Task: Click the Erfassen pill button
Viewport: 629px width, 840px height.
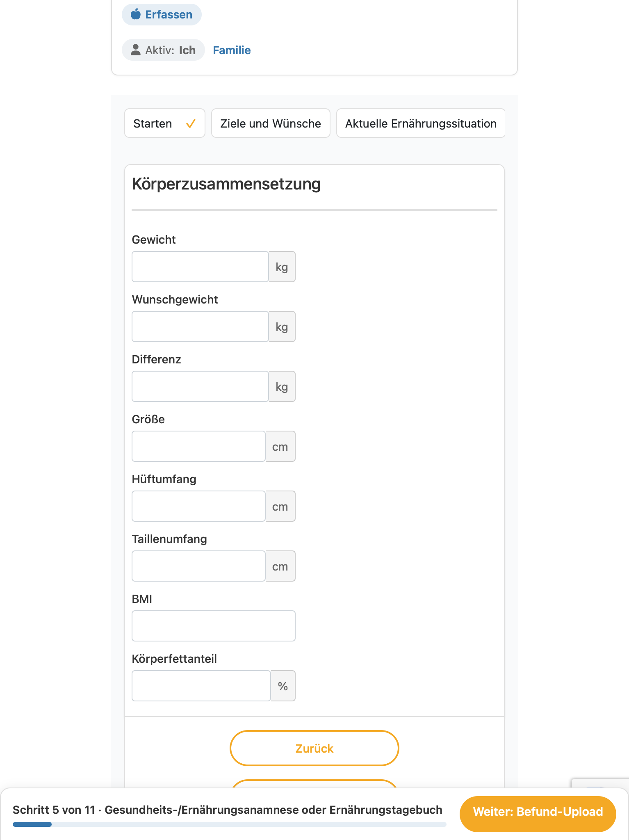Action: tap(162, 14)
